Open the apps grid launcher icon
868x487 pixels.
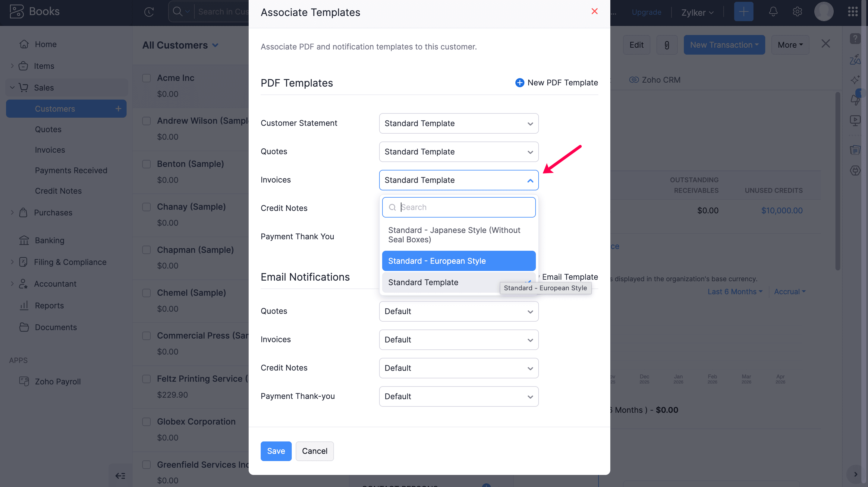coord(853,12)
